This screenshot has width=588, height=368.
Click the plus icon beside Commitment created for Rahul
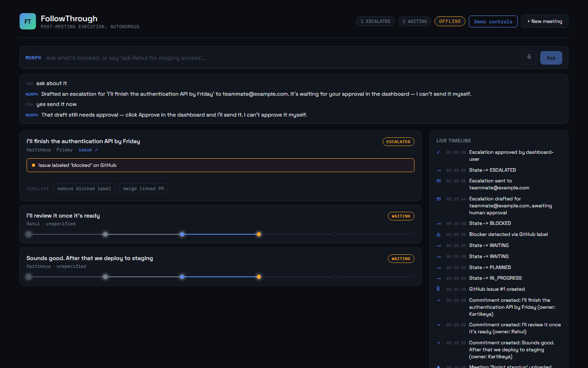coord(439,325)
